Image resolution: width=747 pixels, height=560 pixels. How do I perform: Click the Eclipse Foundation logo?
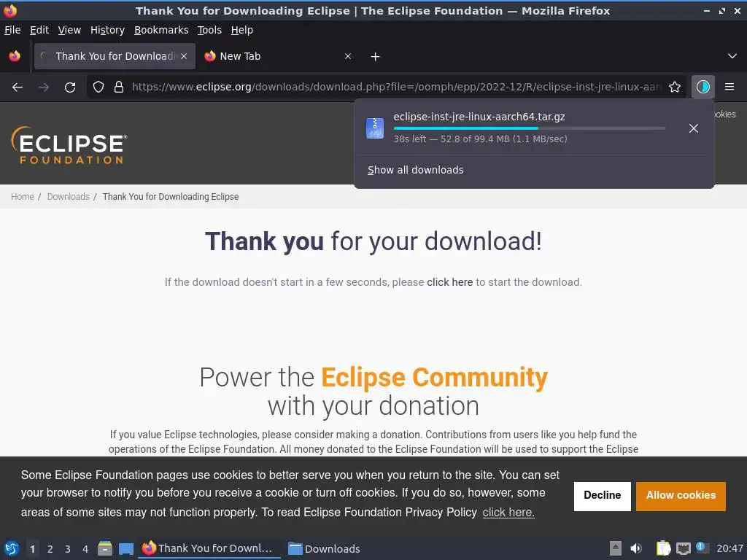[69, 145]
